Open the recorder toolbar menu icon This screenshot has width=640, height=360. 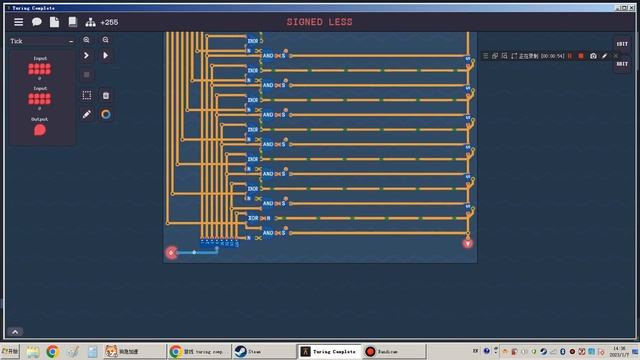coord(485,56)
